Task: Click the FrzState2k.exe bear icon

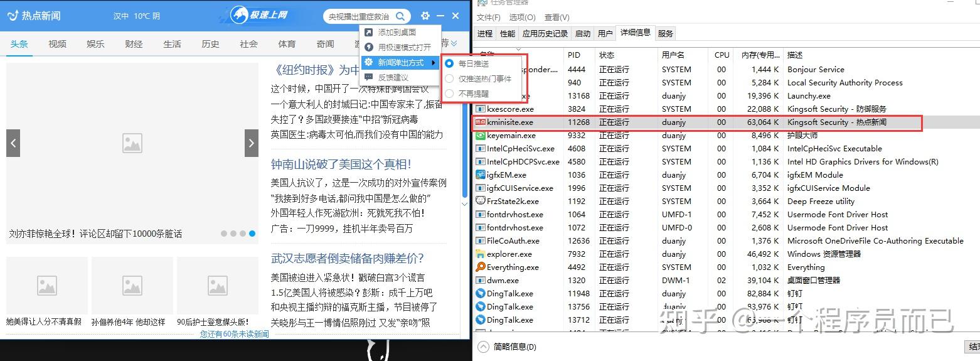Action: click(481, 201)
